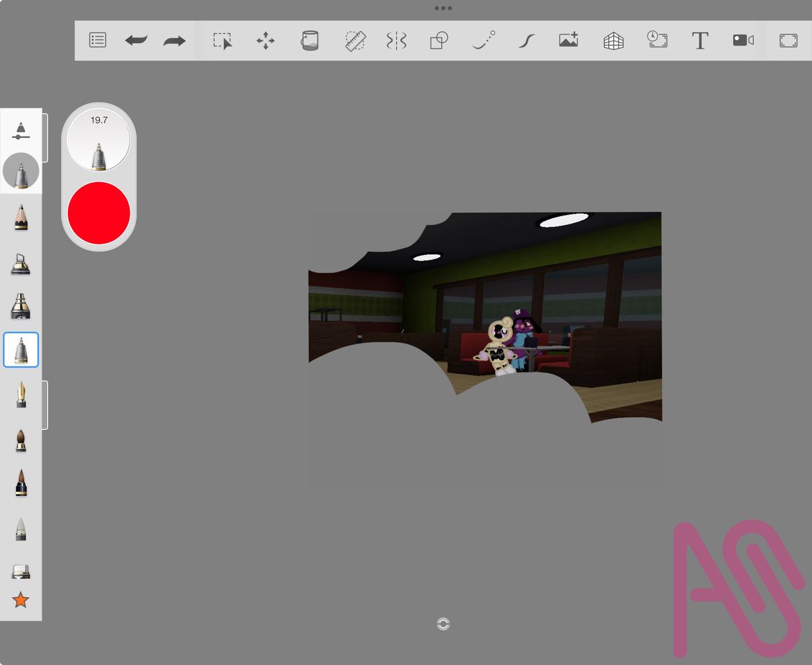Hide the interface with fullscreen button
The height and width of the screenshot is (665, 812).
[788, 41]
